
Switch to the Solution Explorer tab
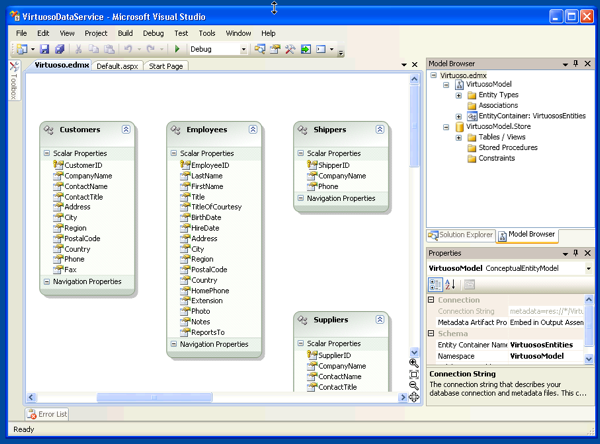tap(461, 235)
